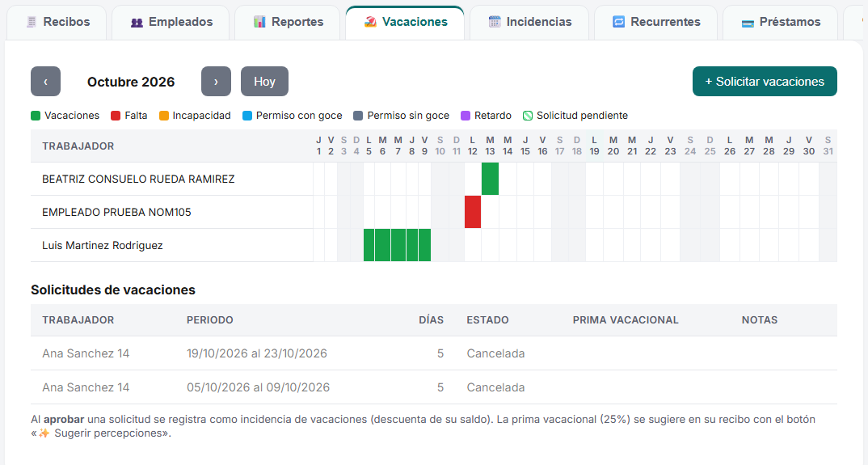Click the blue Permiso con goce swatch
The image size is (868, 465).
pos(247,116)
